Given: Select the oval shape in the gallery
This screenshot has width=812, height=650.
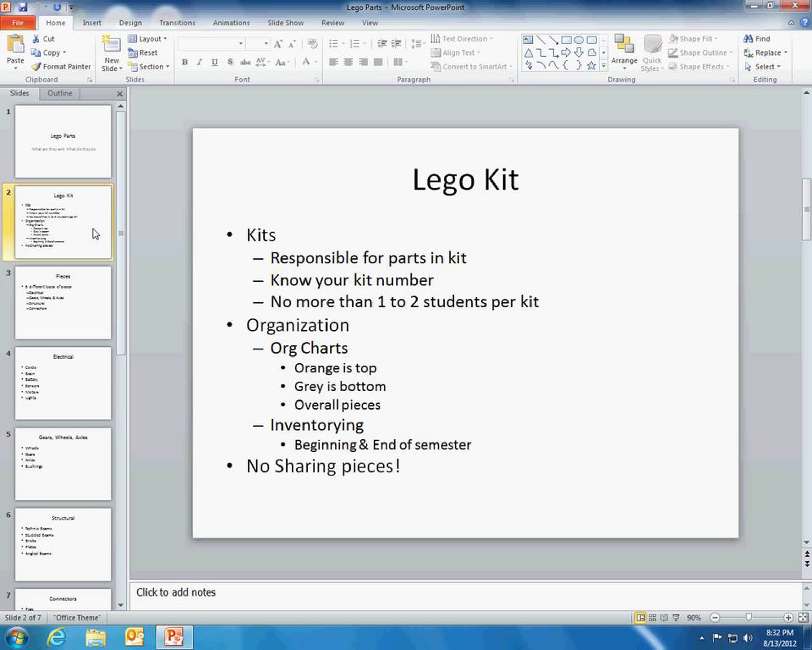Looking at the screenshot, I should pos(579,40).
